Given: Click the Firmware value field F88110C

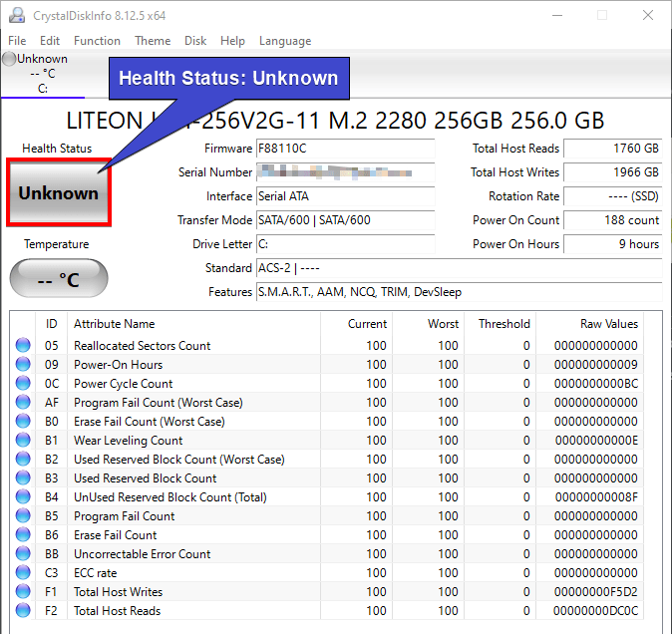Looking at the screenshot, I should coord(345,149).
